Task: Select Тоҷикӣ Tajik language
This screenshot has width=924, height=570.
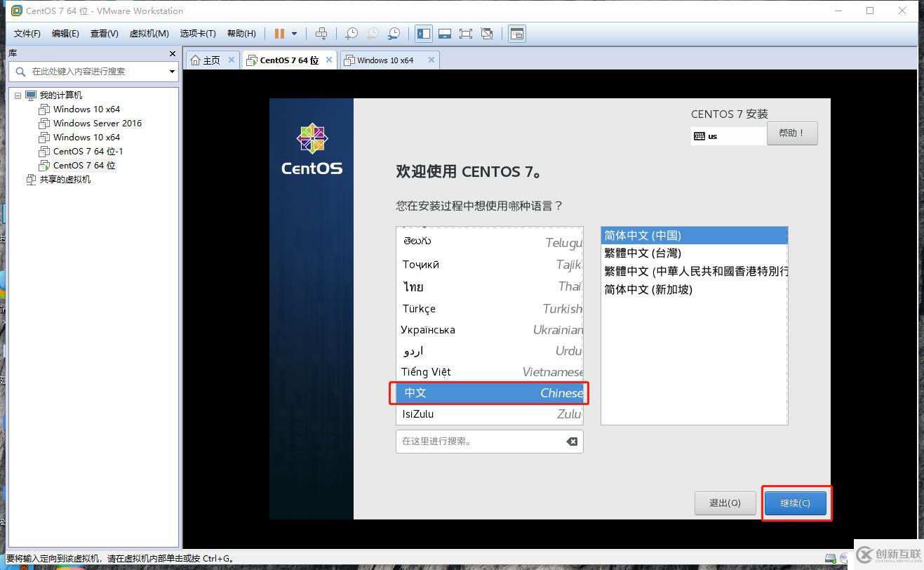Action: (x=490, y=265)
